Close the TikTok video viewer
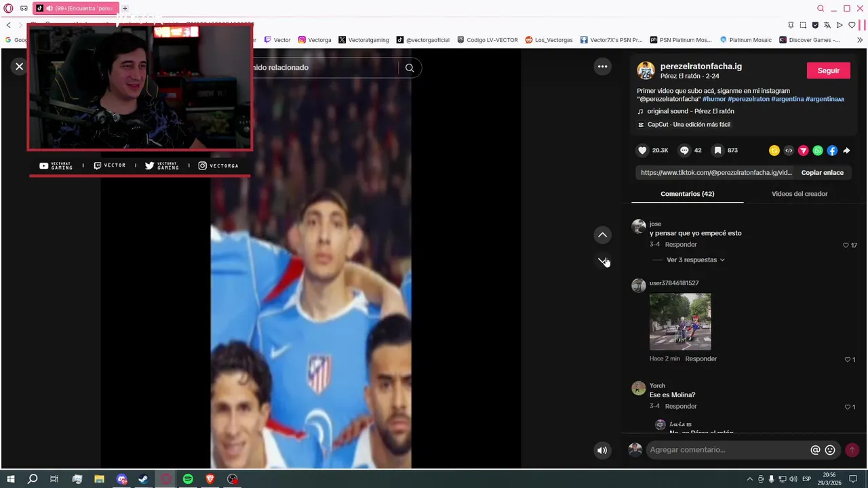Image resolution: width=868 pixels, height=488 pixels. [19, 66]
